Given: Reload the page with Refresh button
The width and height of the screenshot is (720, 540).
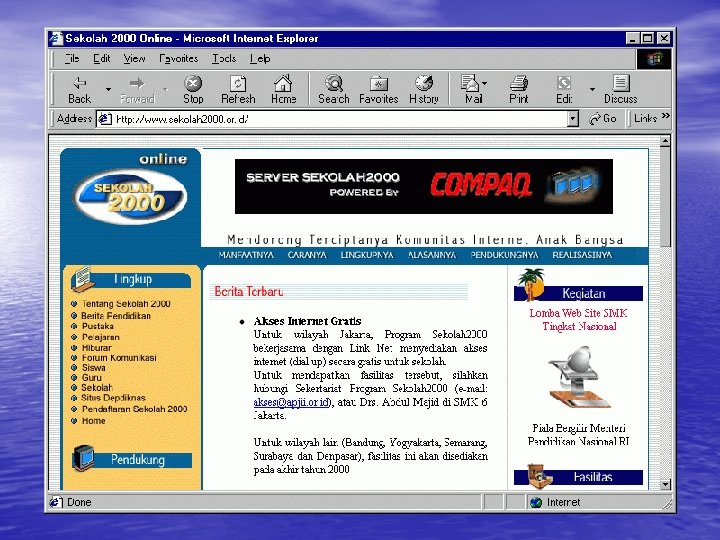Looking at the screenshot, I should 238,90.
